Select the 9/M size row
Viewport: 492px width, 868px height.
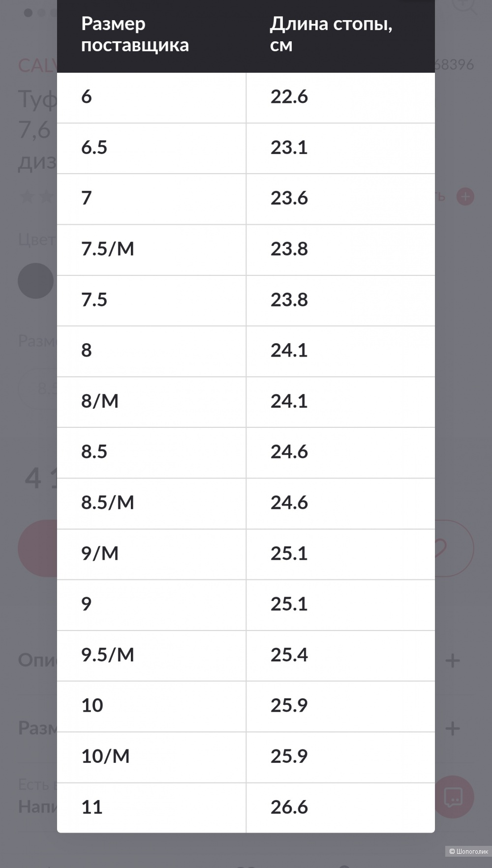coord(246,554)
